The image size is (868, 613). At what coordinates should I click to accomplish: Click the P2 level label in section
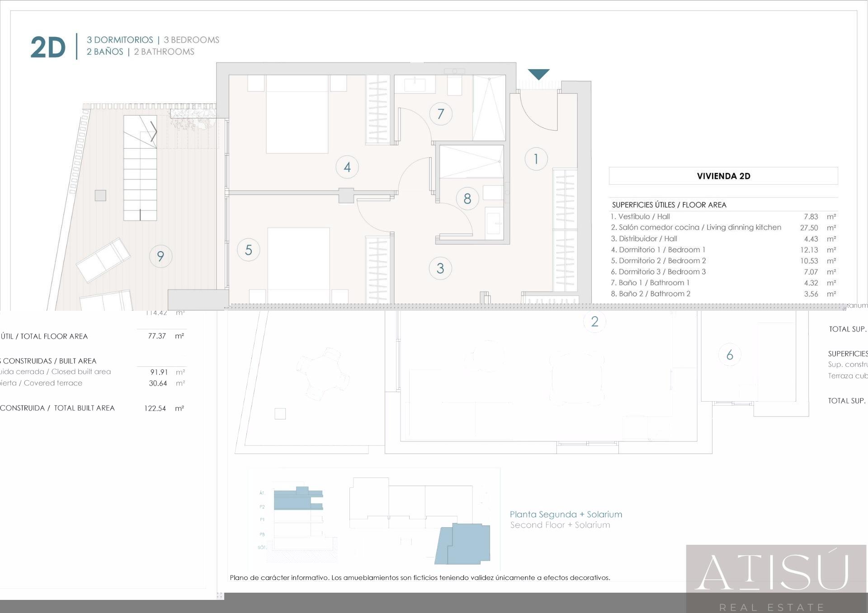(x=262, y=507)
